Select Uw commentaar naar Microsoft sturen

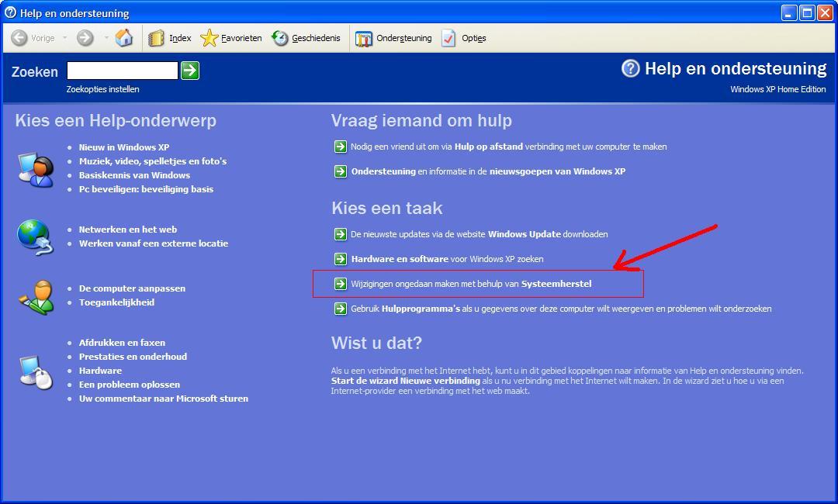[x=164, y=399]
